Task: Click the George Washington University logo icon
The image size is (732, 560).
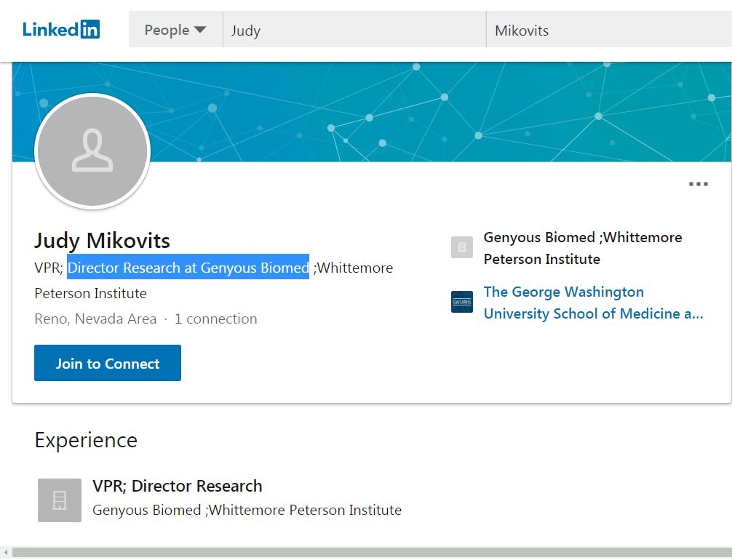Action: click(x=462, y=302)
